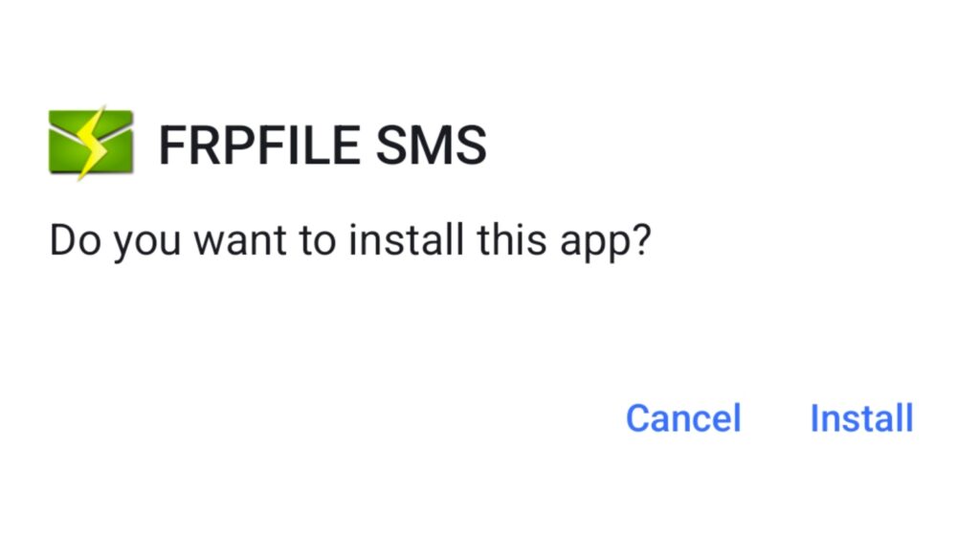Viewport: 980px width, 560px height.
Task: Reject the install prompt via Cancel
Action: (683, 418)
